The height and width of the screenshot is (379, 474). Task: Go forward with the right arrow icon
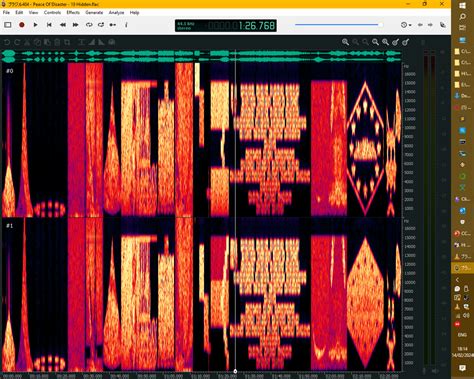tap(430, 25)
